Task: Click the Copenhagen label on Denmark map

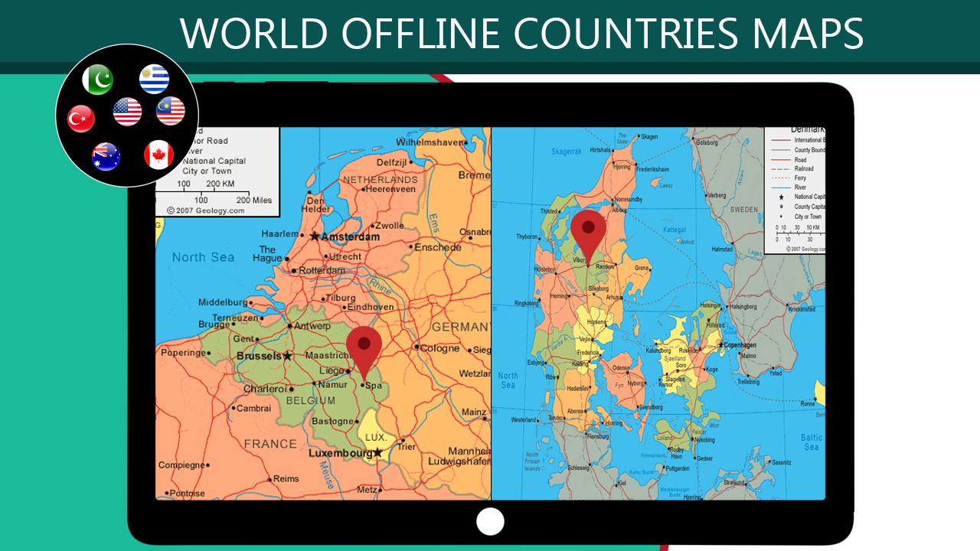Action: point(740,346)
